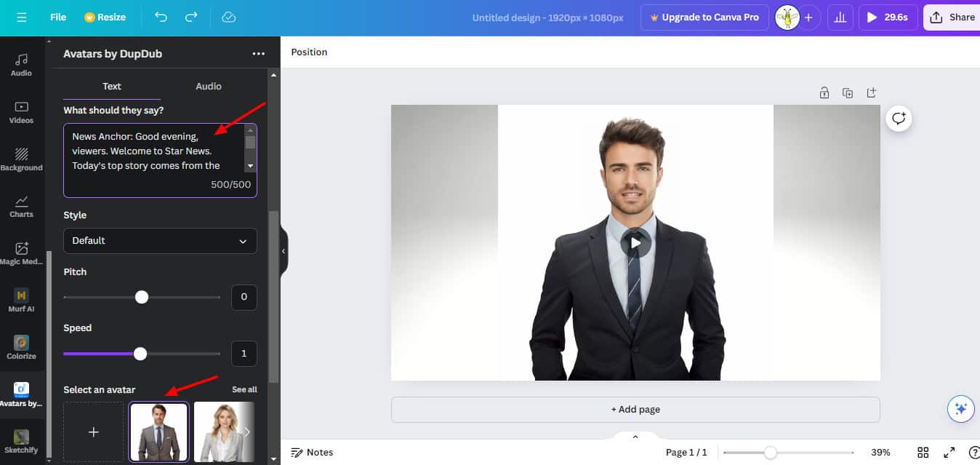Screen dimensions: 980x465
Task: Open the Colorize app
Action: (x=21, y=348)
